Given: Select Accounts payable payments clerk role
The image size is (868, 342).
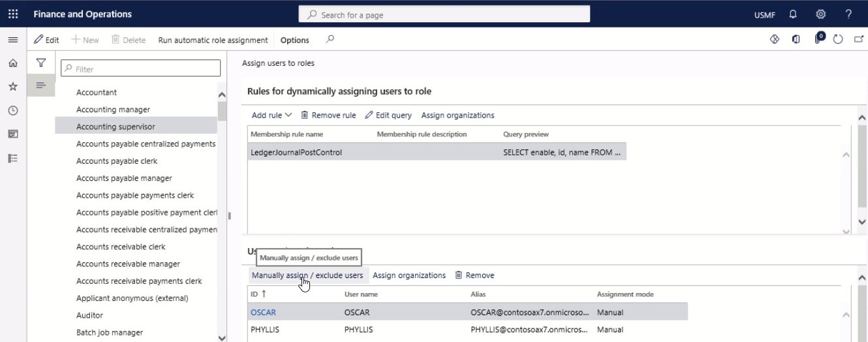Looking at the screenshot, I should click(136, 194).
